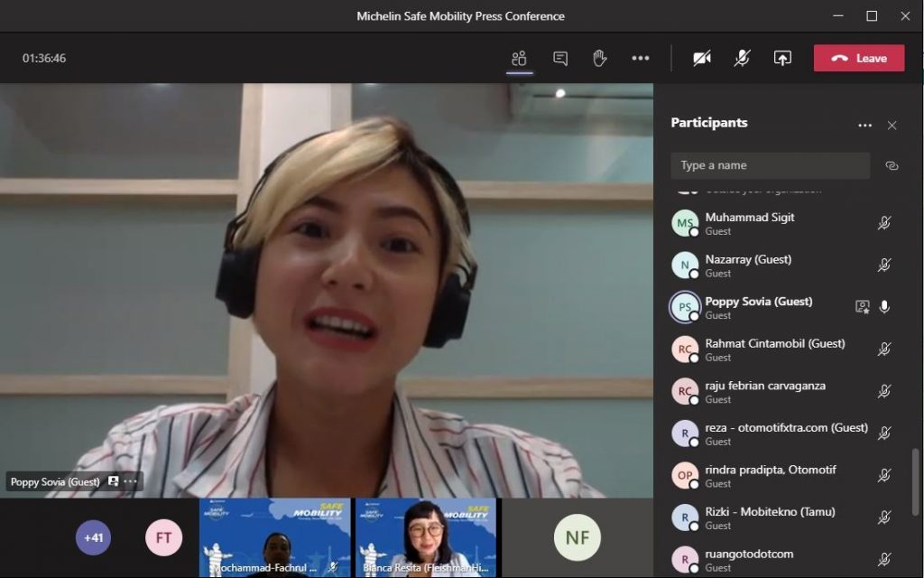Screen dimensions: 924x578
Task: Unmute your microphone in the toolbar
Action: pyautogui.click(x=742, y=59)
